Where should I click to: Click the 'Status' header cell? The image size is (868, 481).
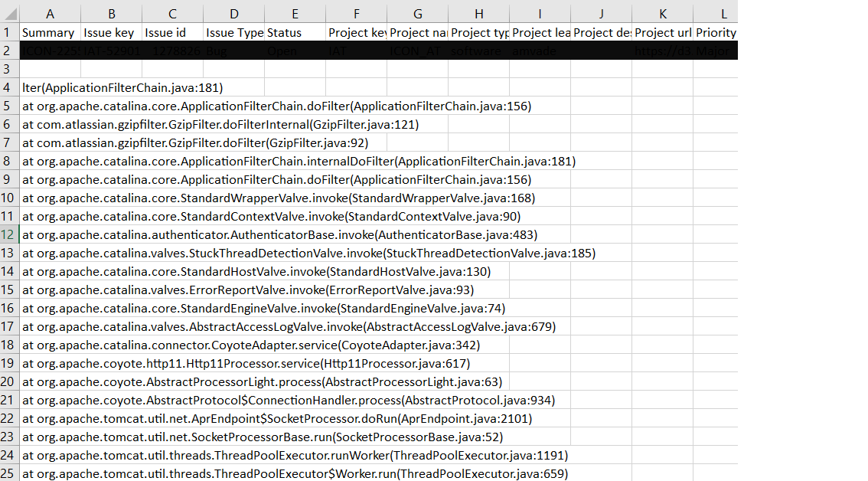coord(295,32)
